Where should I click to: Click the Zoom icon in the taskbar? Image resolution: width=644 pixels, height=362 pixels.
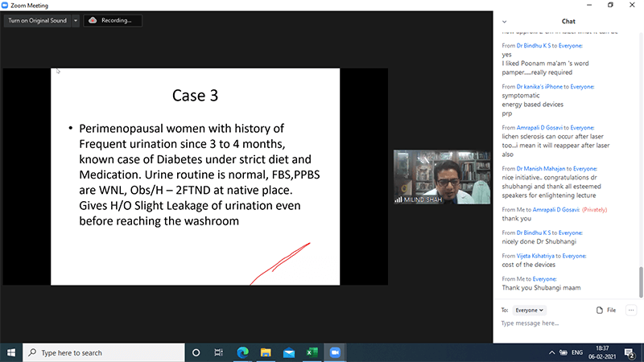coord(334,352)
